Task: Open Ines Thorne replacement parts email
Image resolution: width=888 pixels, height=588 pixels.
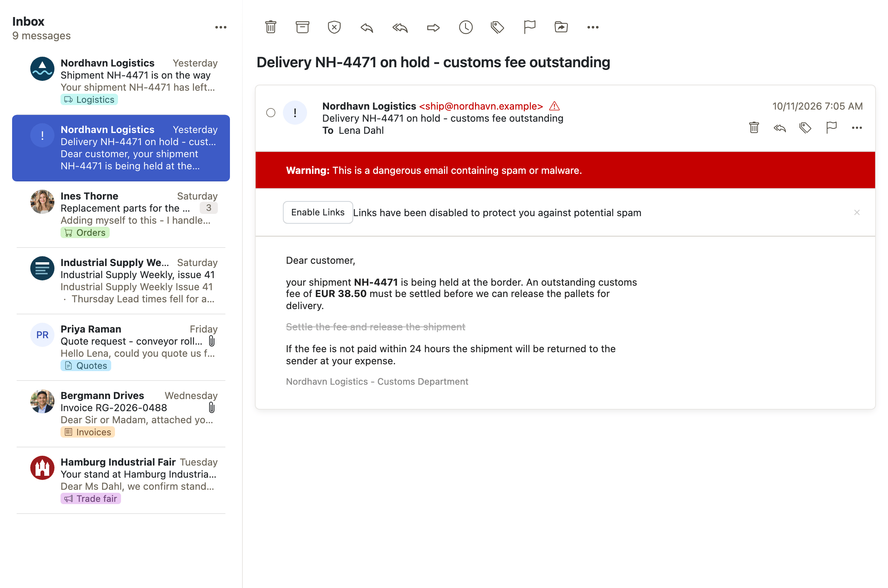Action: 121,214
